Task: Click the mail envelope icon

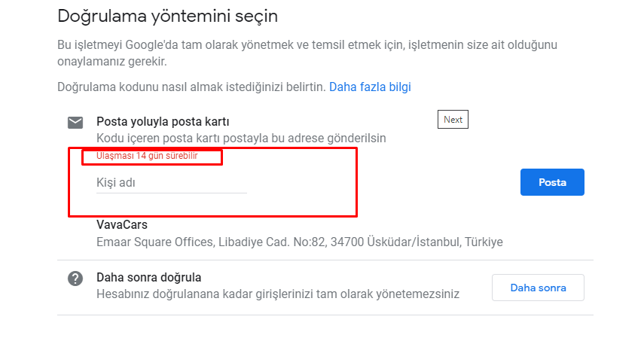Action: click(x=75, y=123)
